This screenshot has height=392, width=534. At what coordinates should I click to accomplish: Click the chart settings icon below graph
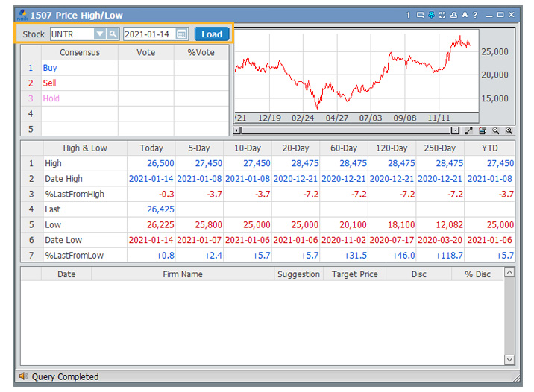(483, 130)
